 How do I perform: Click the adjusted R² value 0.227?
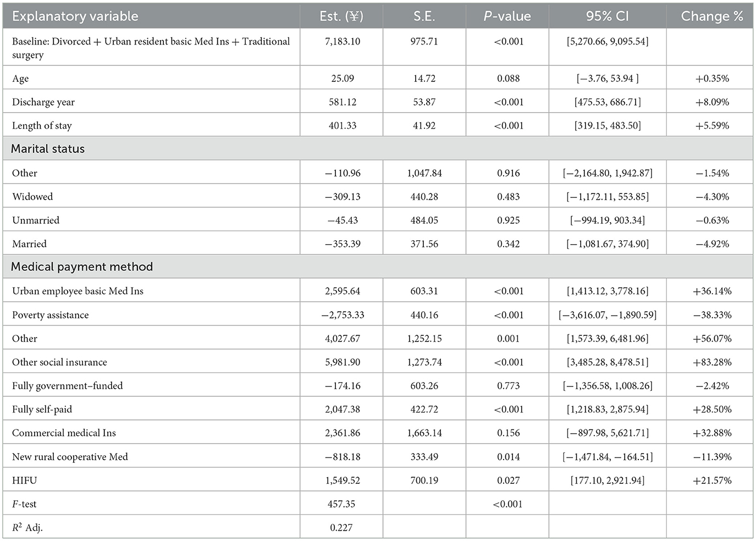[x=341, y=528]
